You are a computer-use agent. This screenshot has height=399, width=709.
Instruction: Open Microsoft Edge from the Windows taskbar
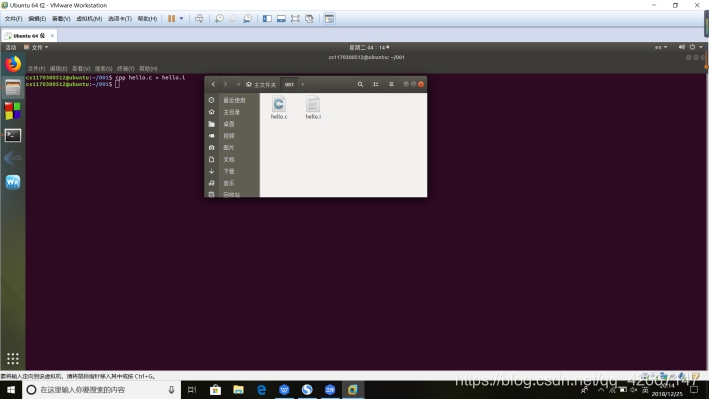point(261,390)
